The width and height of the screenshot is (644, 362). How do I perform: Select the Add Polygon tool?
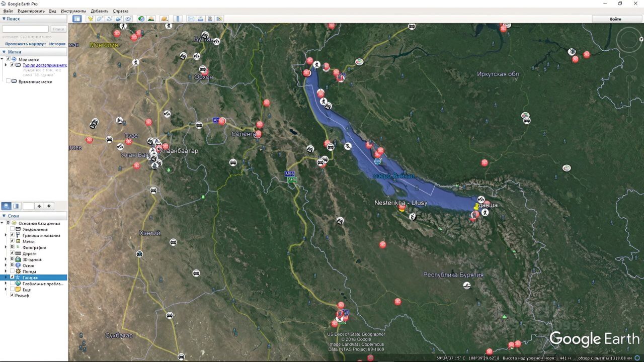[x=100, y=19]
